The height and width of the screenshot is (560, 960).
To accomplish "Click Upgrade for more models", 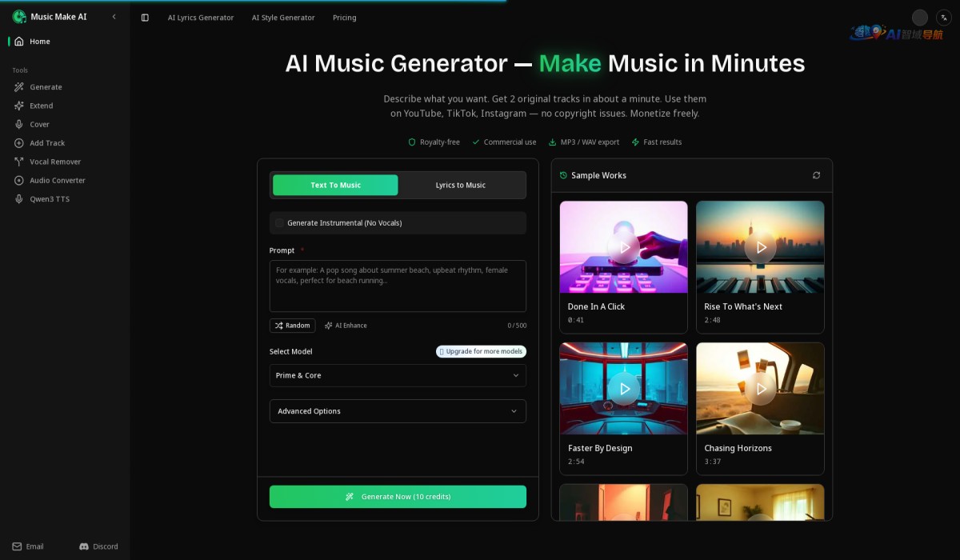I will pyautogui.click(x=481, y=351).
